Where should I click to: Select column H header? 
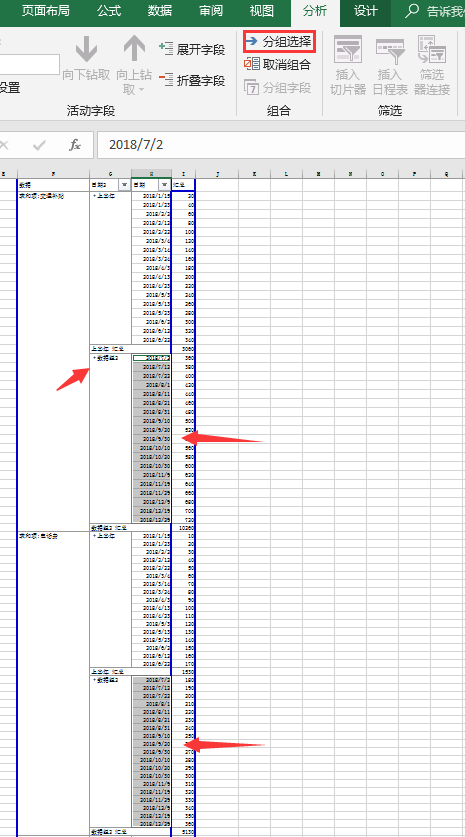click(x=152, y=174)
